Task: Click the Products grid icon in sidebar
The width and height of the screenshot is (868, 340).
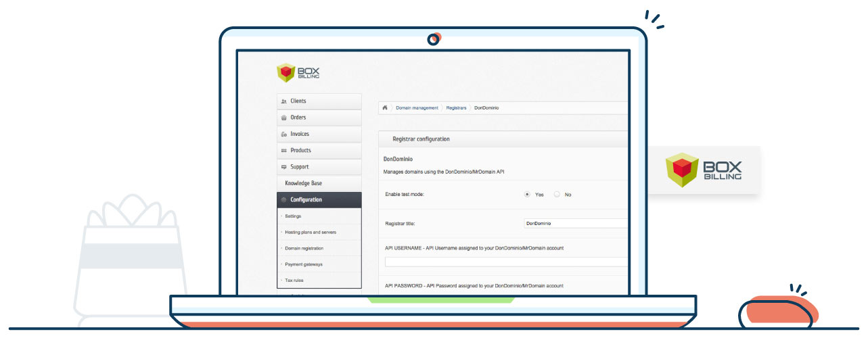Action: (283, 151)
